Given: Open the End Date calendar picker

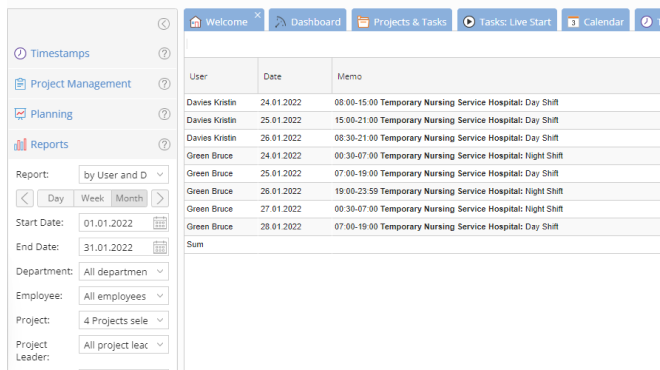Looking at the screenshot, I should pos(160,247).
